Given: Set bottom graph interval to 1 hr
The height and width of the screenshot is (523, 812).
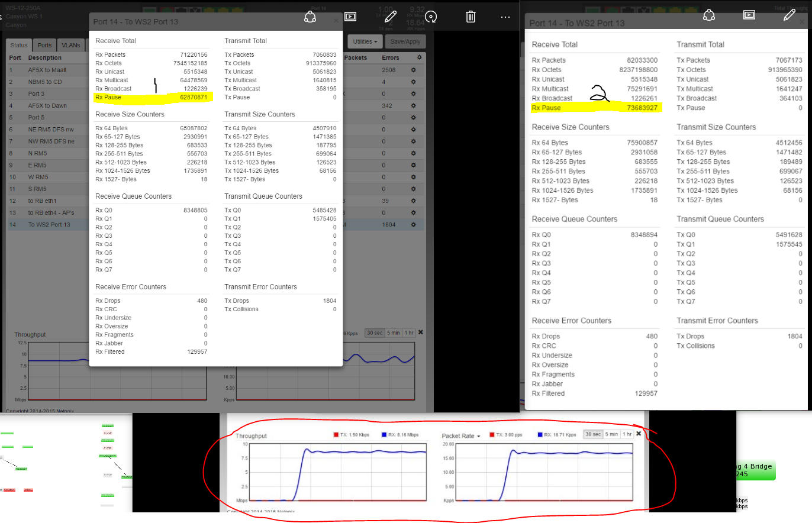Looking at the screenshot, I should [627, 434].
